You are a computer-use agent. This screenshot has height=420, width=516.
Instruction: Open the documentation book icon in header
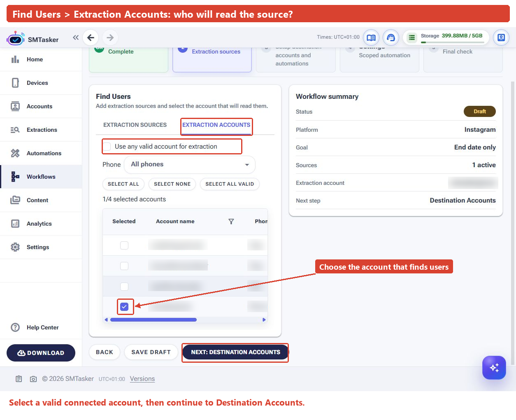click(371, 37)
